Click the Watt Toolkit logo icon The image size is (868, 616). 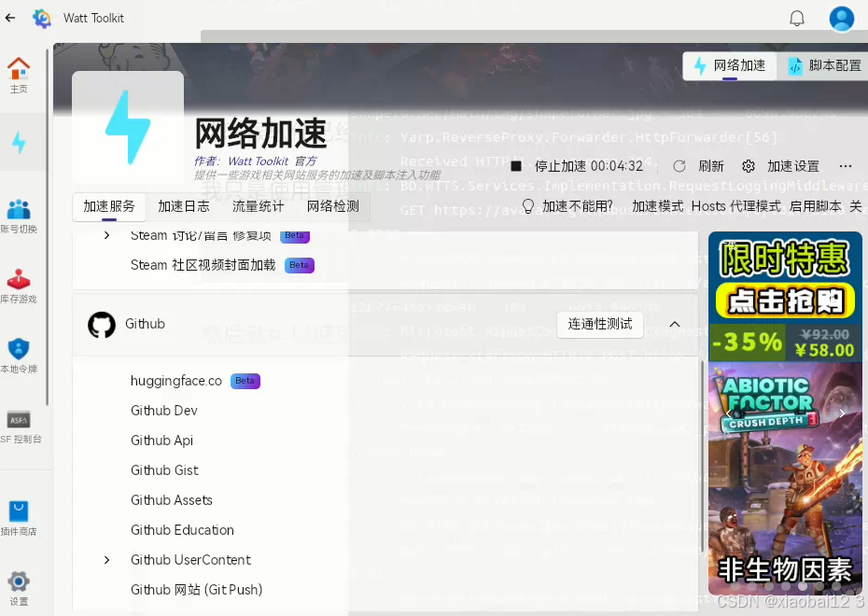pyautogui.click(x=41, y=19)
